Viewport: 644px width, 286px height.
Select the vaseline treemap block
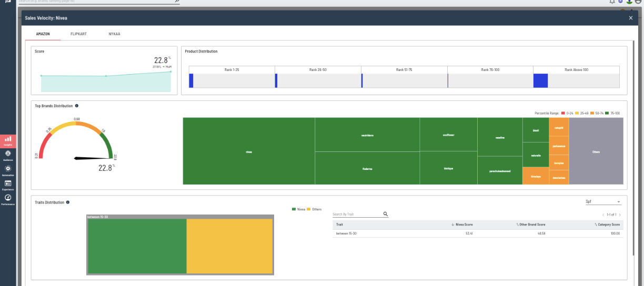tap(500, 137)
